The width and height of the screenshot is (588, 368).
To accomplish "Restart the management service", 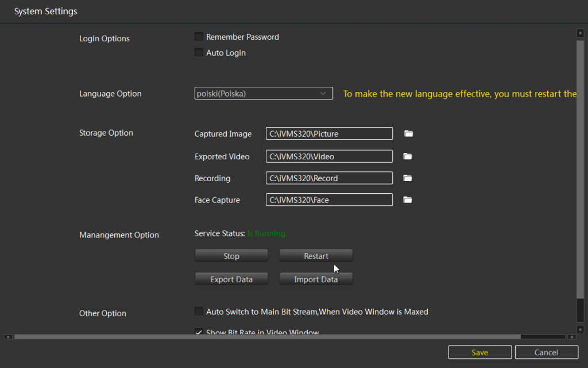I will point(316,256).
